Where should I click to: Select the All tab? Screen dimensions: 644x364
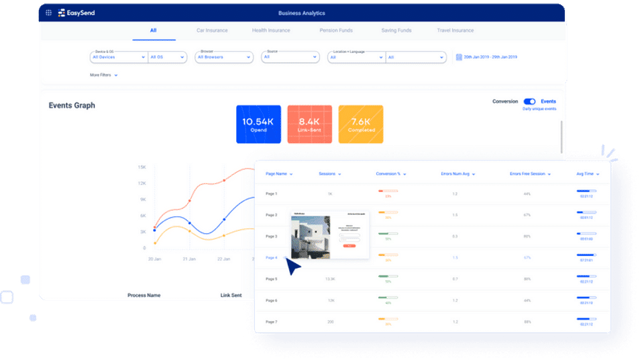(x=153, y=30)
